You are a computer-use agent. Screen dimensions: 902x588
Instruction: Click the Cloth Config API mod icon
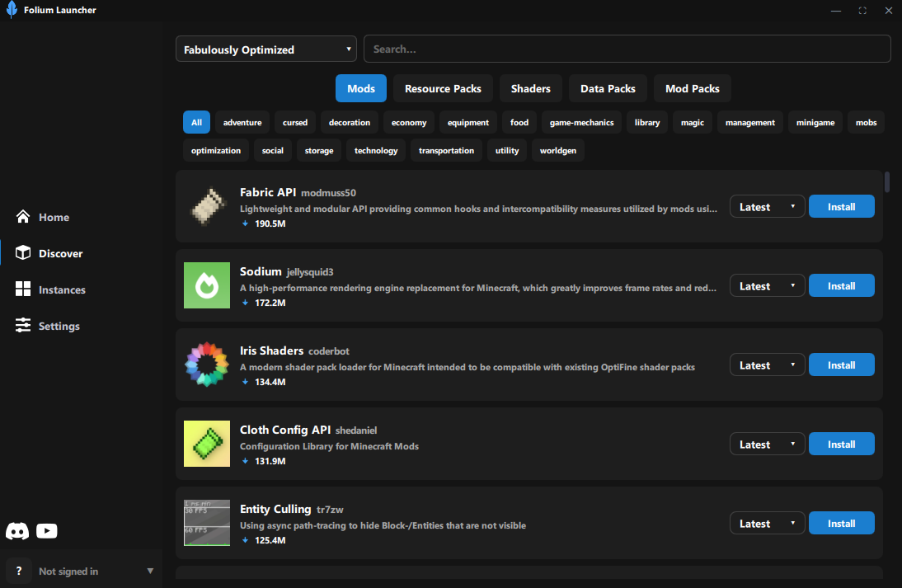[206, 444]
